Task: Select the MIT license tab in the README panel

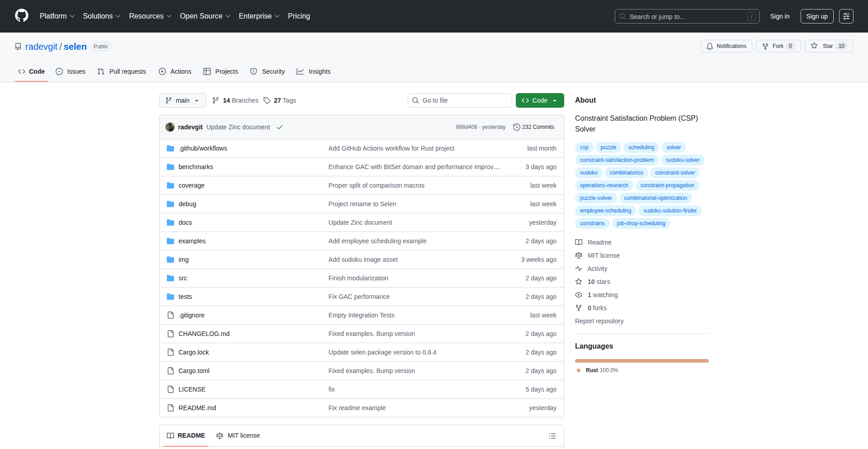Action: point(238,435)
